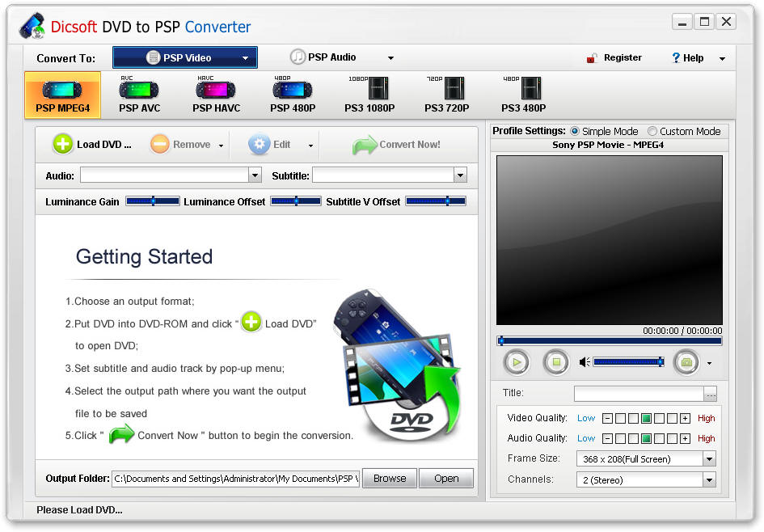The image size is (764, 532).
Task: Click the orange Remove minus icon
Action: tap(160, 144)
